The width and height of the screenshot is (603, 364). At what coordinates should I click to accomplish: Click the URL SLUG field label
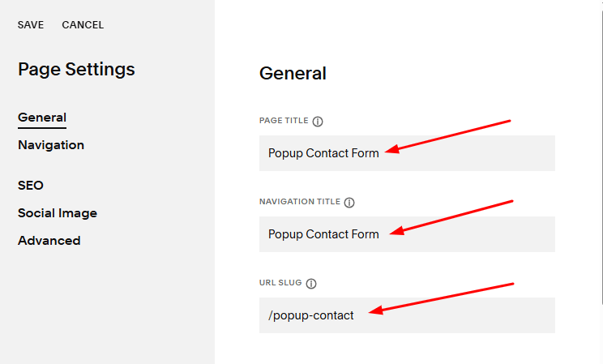[x=280, y=283]
